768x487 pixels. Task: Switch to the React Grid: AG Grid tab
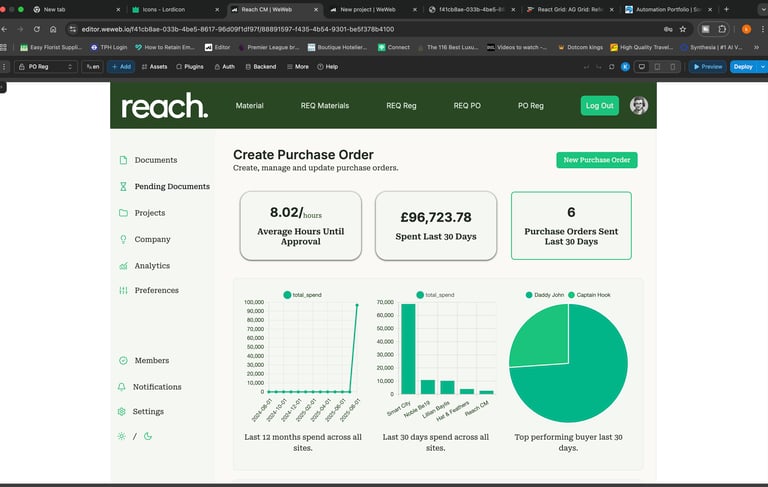(571, 9)
